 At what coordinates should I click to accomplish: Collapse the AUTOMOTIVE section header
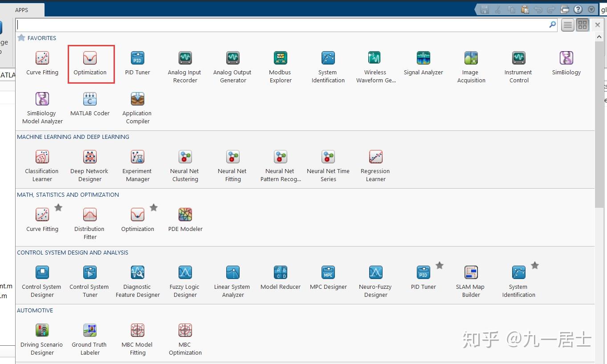pos(35,310)
